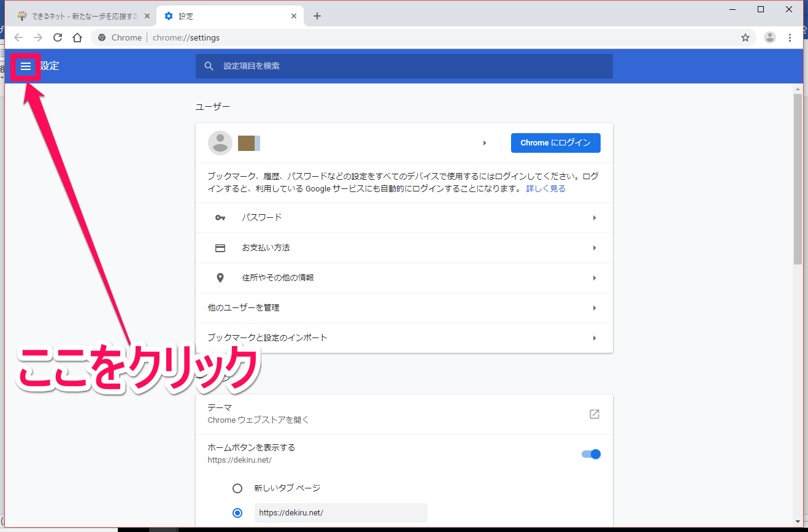
Task: Close the 設定 tab
Action: (x=294, y=16)
